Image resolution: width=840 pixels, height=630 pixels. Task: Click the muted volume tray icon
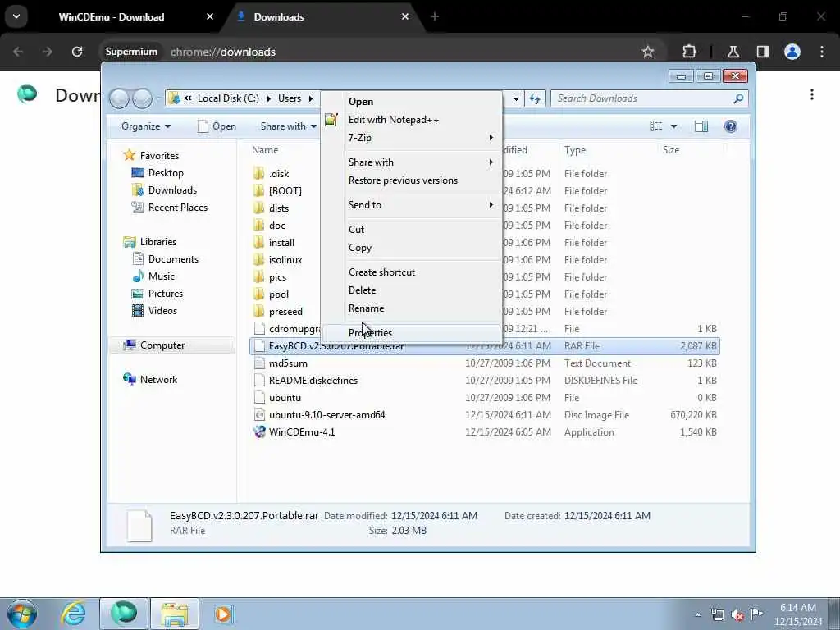tap(737, 614)
